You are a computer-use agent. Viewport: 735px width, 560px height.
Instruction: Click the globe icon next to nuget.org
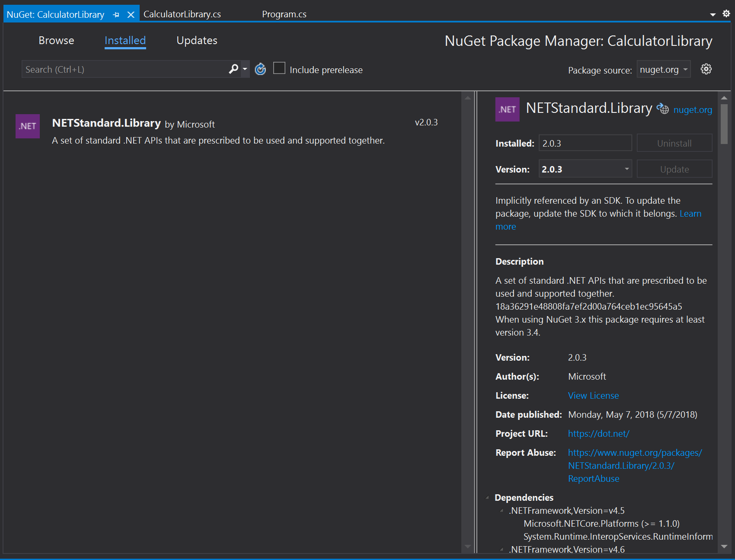[x=663, y=109]
